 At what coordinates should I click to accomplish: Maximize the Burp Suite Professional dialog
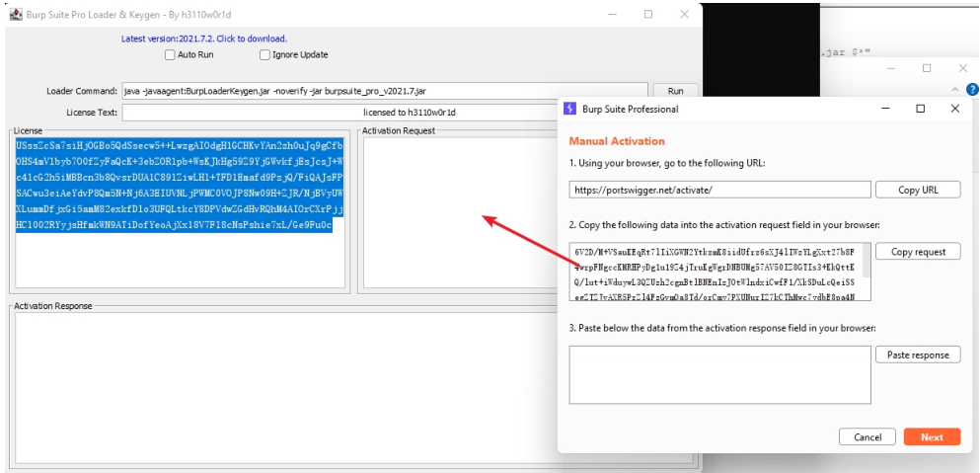pos(920,109)
